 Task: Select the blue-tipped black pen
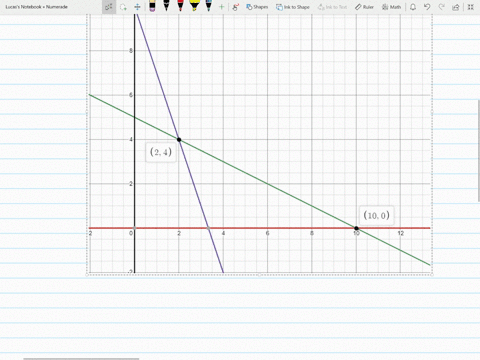click(x=208, y=6)
